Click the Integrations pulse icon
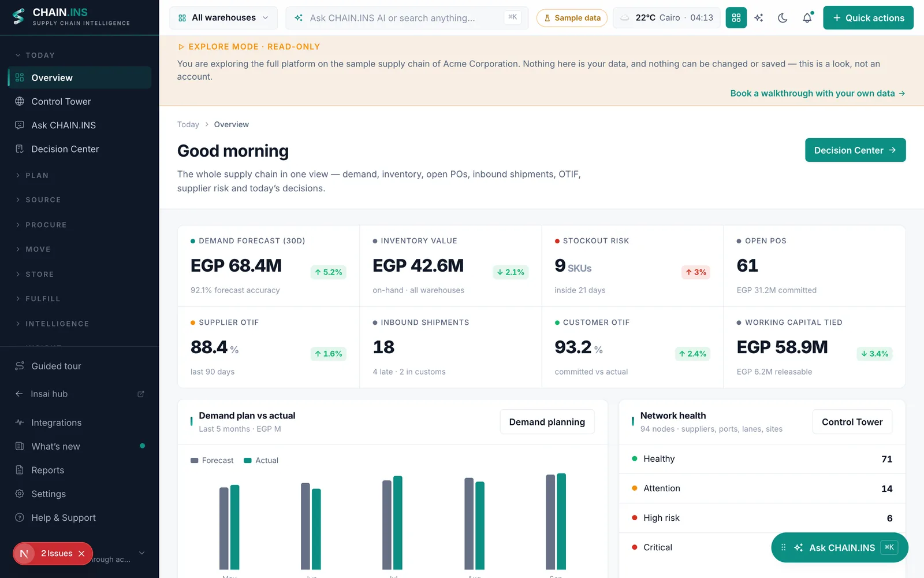Viewport: 924px width, 578px height. [20, 423]
